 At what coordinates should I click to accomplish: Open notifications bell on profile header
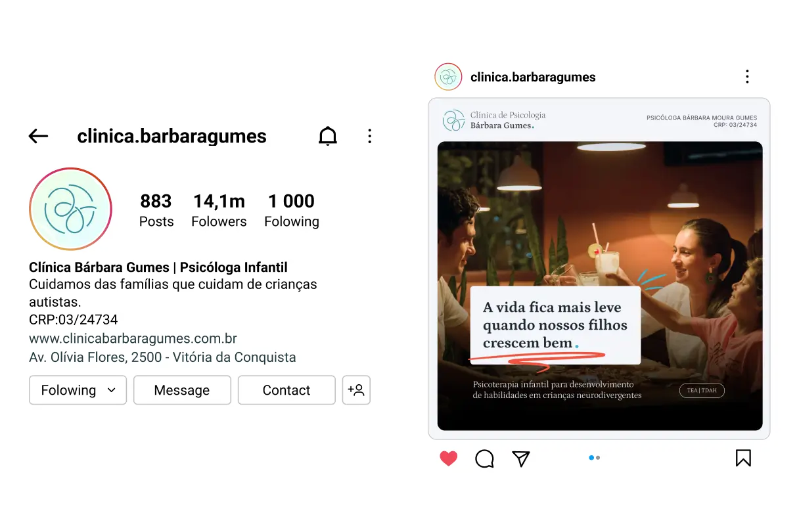328,136
